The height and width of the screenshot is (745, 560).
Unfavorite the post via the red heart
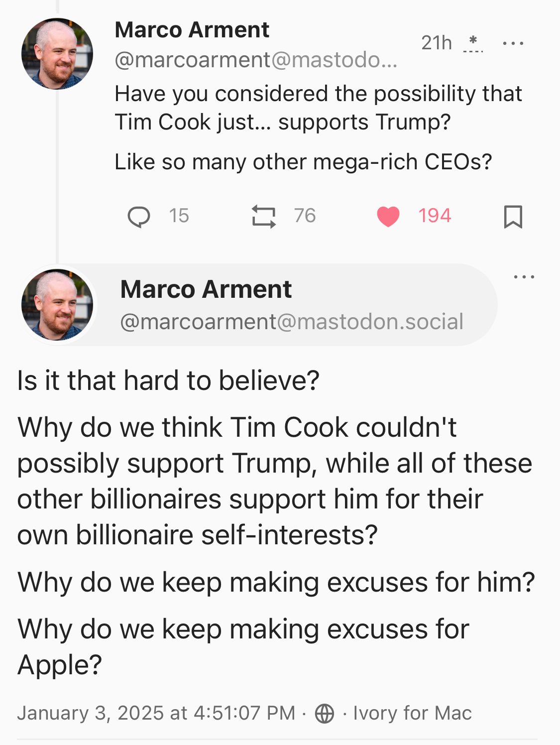388,217
